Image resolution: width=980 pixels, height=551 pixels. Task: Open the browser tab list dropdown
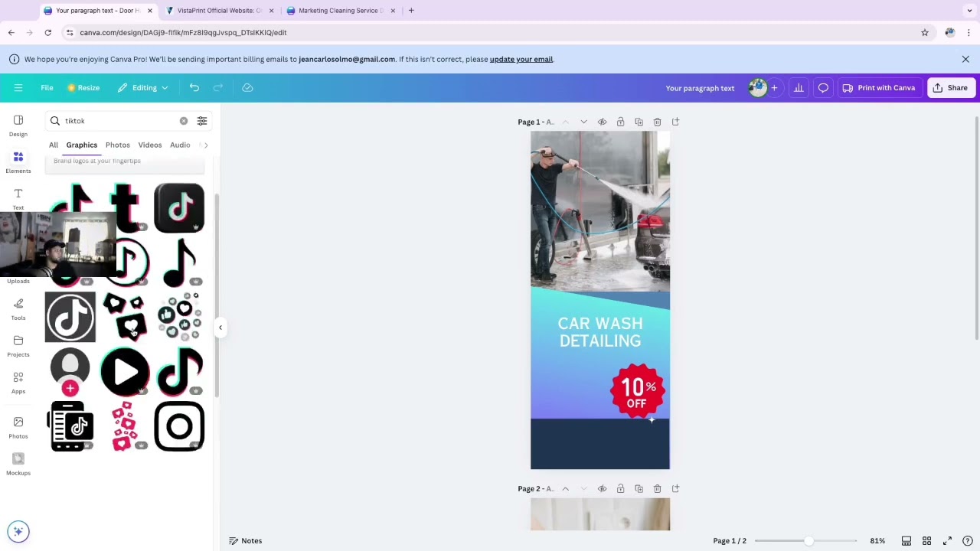(969, 11)
